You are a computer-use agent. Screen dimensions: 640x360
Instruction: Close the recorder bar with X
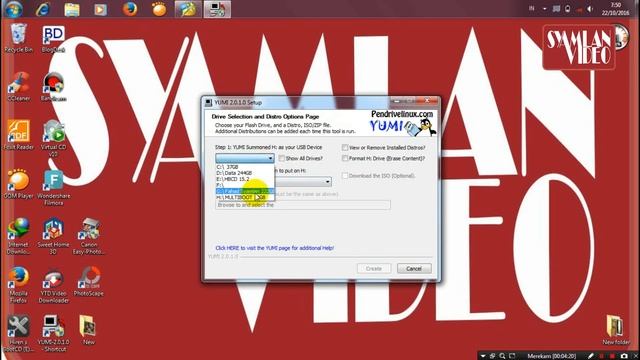636,356
